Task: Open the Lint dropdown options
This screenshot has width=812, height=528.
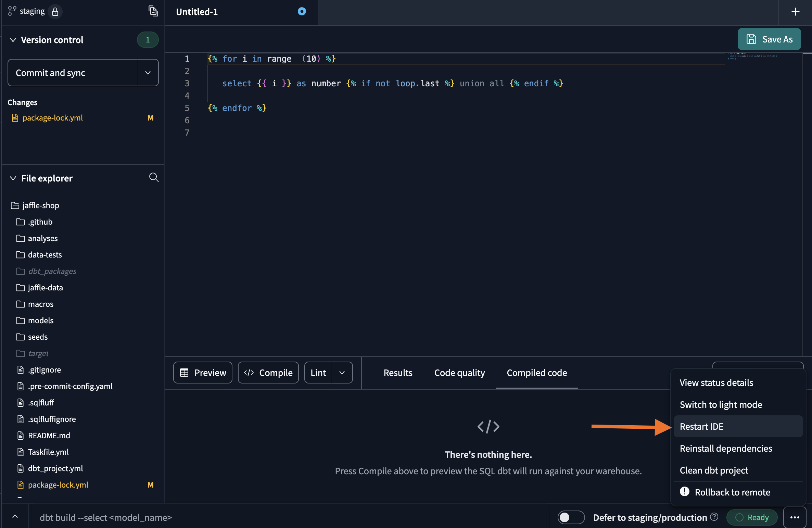Action: coord(342,373)
